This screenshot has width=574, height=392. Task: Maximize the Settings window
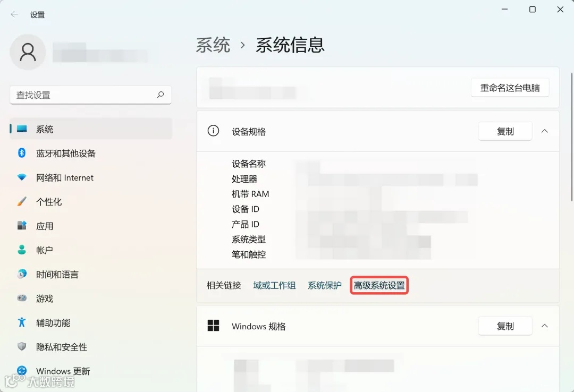pyautogui.click(x=532, y=9)
